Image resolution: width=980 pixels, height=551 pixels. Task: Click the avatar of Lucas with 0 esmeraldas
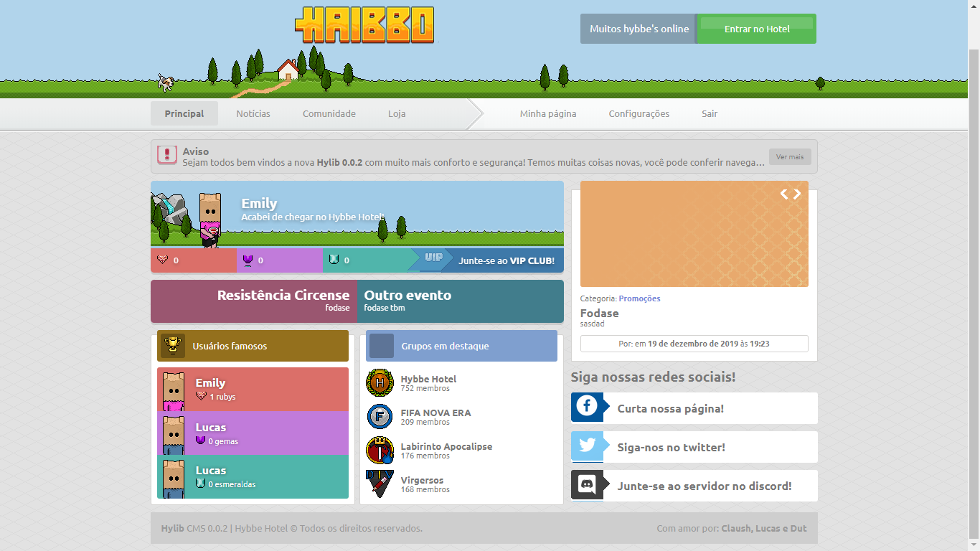[x=173, y=479]
